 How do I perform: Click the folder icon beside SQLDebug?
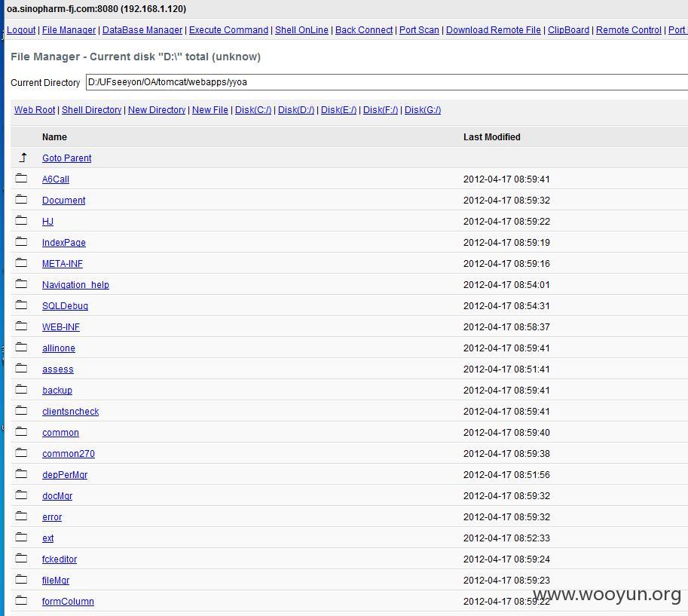click(21, 305)
